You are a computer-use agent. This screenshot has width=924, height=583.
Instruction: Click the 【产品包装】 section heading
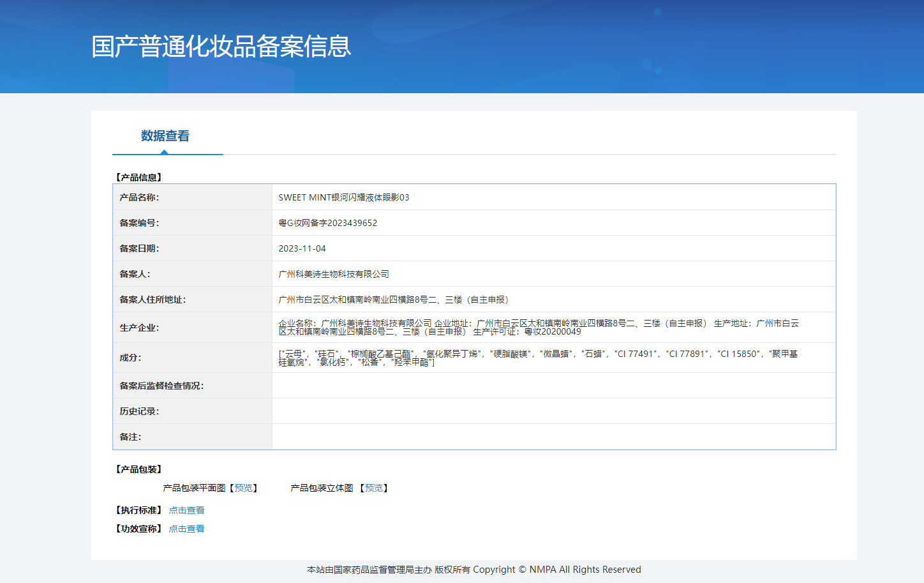(138, 469)
